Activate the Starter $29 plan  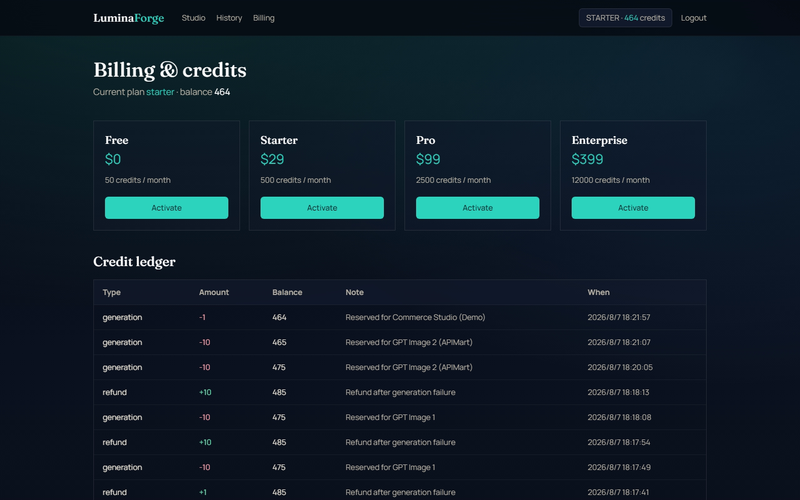pyautogui.click(x=322, y=208)
